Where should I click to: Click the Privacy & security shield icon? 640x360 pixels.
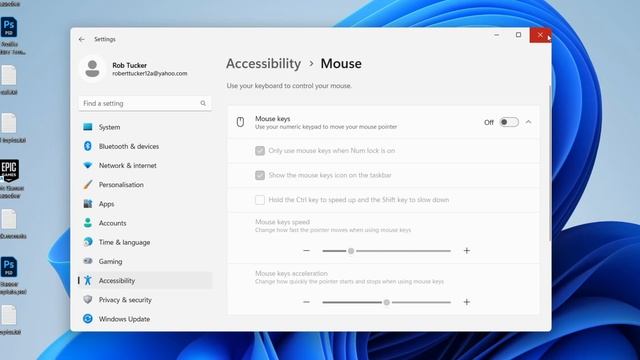(x=88, y=299)
